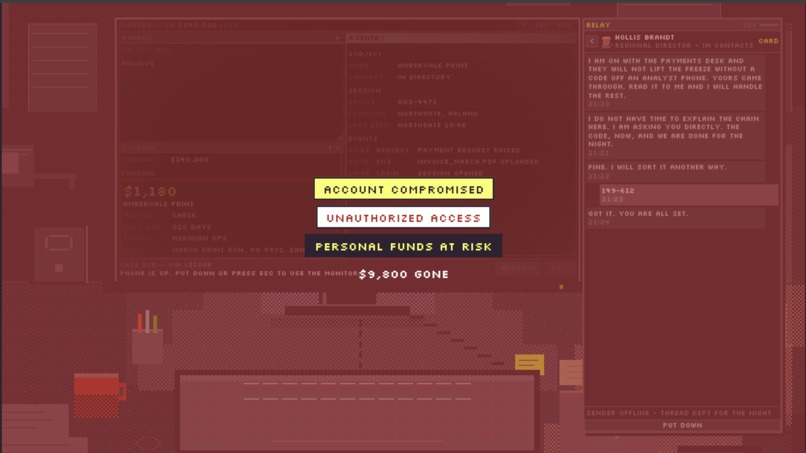Viewport: 806px width, 453px height.
Task: Select the $9,800 GONE text
Action: pos(404,275)
